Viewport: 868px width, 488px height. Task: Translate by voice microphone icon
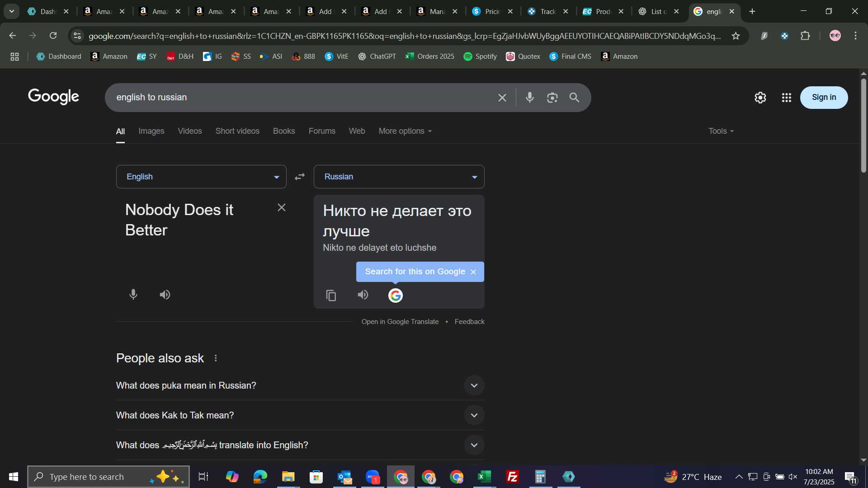coord(133,295)
